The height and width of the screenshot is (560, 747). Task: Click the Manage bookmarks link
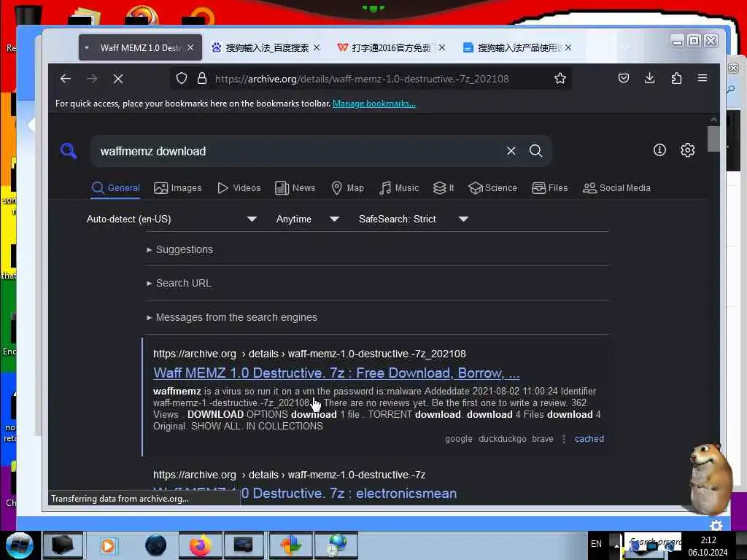point(374,104)
